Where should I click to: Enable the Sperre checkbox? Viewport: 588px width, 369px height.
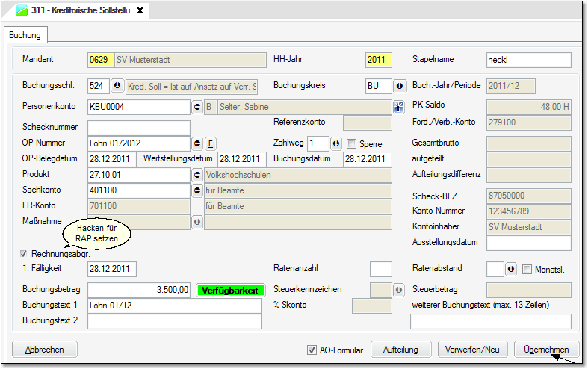pyautogui.click(x=352, y=143)
